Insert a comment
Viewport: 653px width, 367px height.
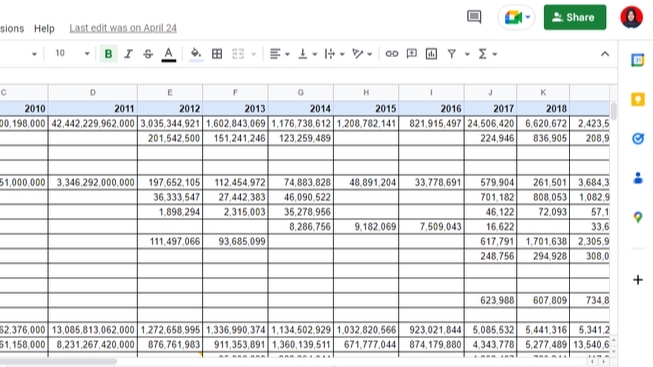411,54
